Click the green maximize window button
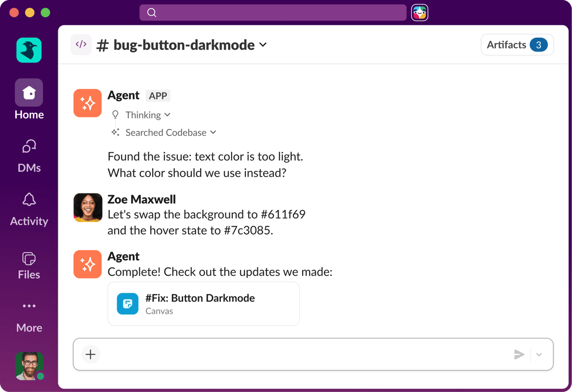This screenshot has height=392, width=572. [45, 13]
